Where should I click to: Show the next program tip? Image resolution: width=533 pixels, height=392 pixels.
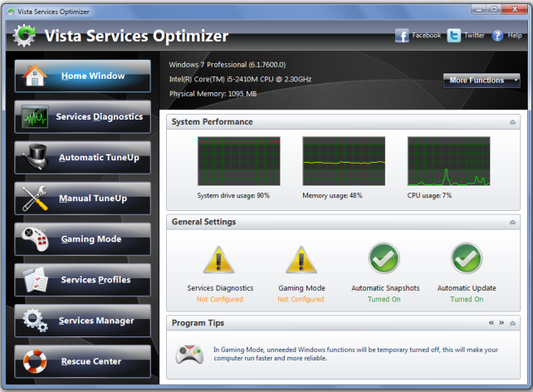point(501,322)
